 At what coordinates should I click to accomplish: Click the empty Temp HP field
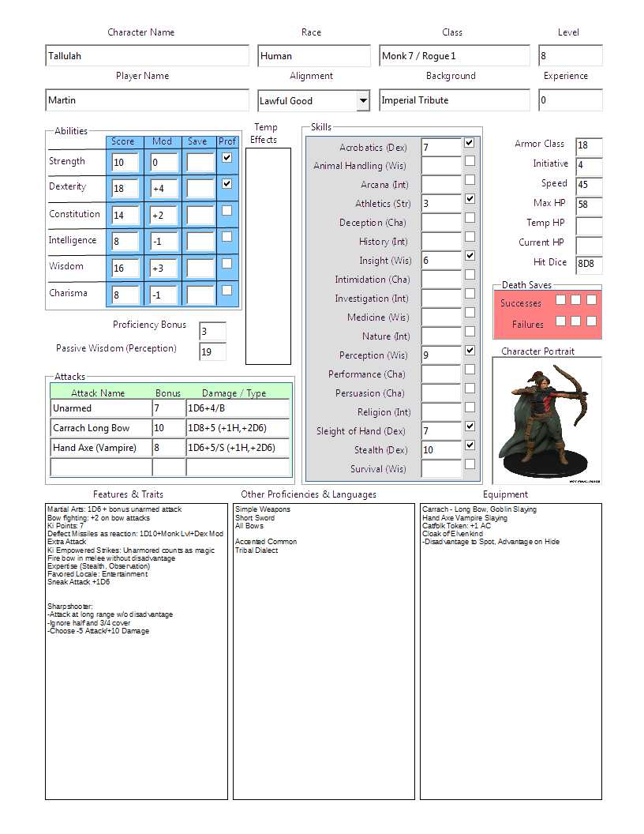click(590, 224)
